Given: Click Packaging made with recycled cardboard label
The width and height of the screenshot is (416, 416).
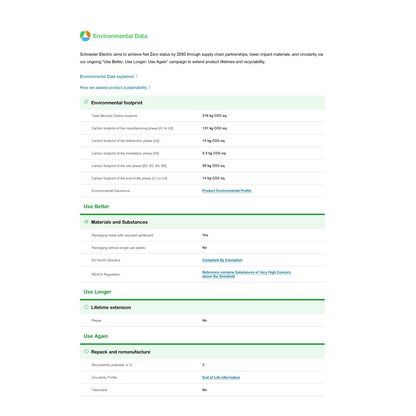Looking at the screenshot, I should coord(122,235).
